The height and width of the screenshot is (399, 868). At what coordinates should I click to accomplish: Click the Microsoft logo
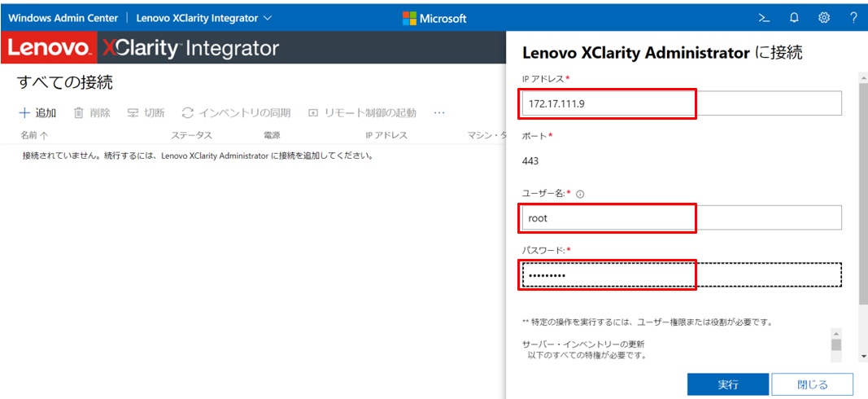434,18
